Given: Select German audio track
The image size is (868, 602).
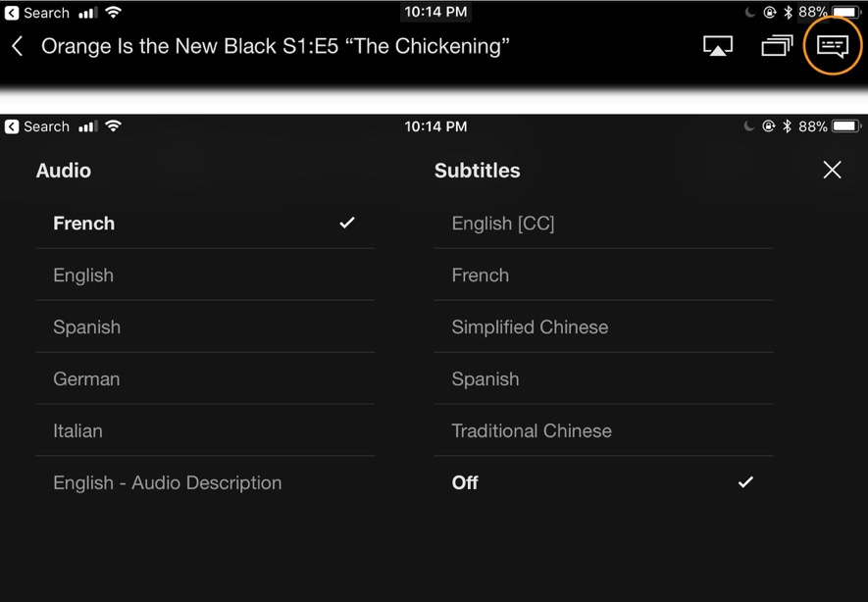Looking at the screenshot, I should pyautogui.click(x=86, y=378).
